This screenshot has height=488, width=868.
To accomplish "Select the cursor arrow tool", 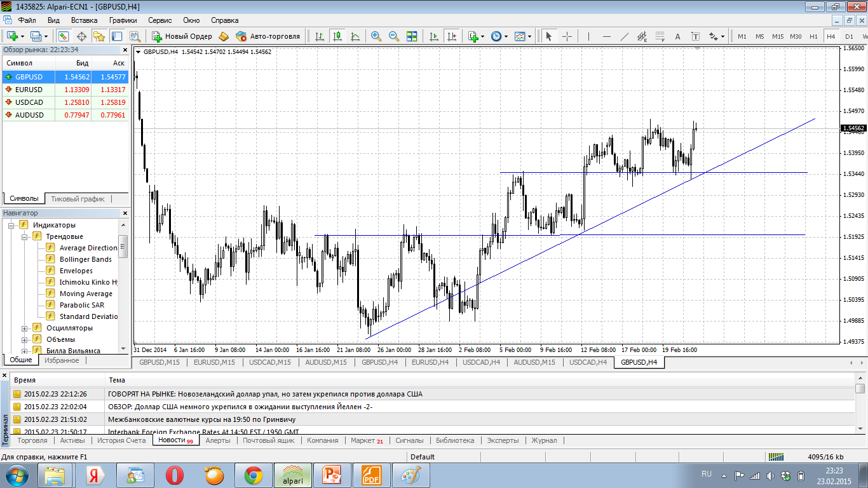I will 549,36.
